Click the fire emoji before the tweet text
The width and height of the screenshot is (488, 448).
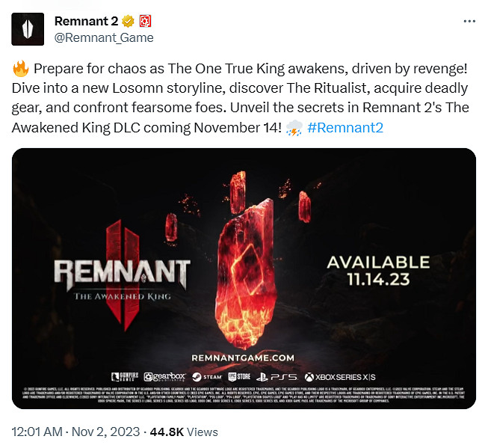tap(19, 70)
